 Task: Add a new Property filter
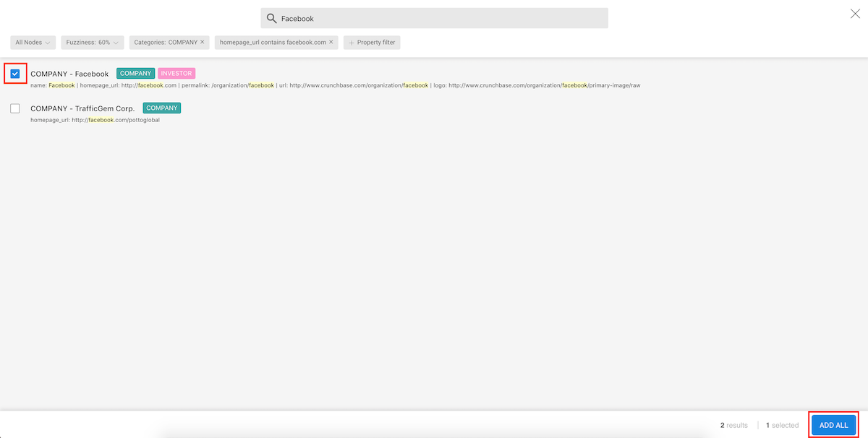(372, 43)
